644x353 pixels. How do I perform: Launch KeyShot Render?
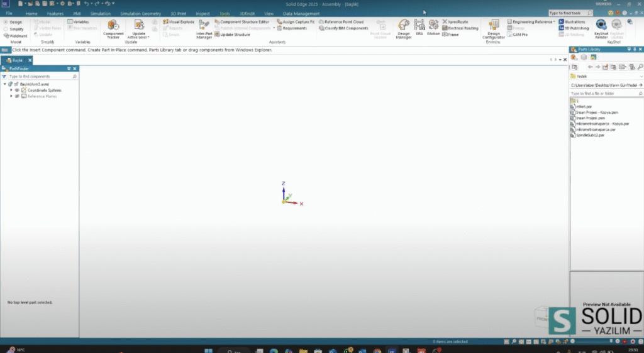coord(601,29)
